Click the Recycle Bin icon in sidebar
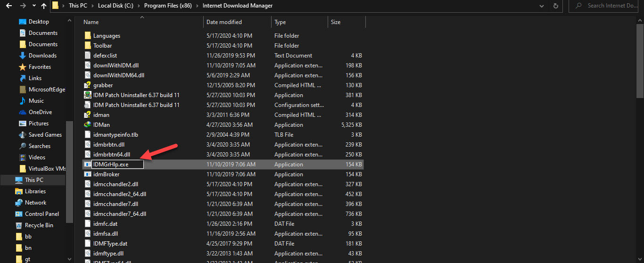This screenshot has height=263, width=644. [19, 225]
